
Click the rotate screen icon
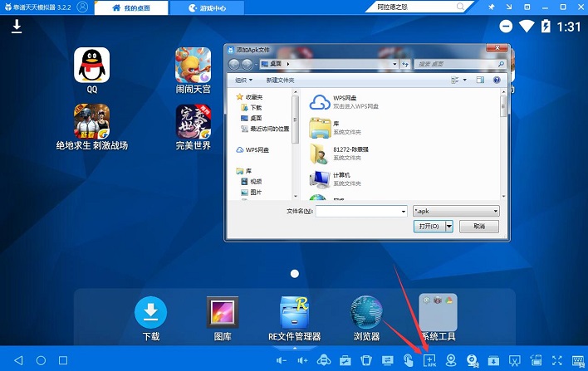coord(537,360)
